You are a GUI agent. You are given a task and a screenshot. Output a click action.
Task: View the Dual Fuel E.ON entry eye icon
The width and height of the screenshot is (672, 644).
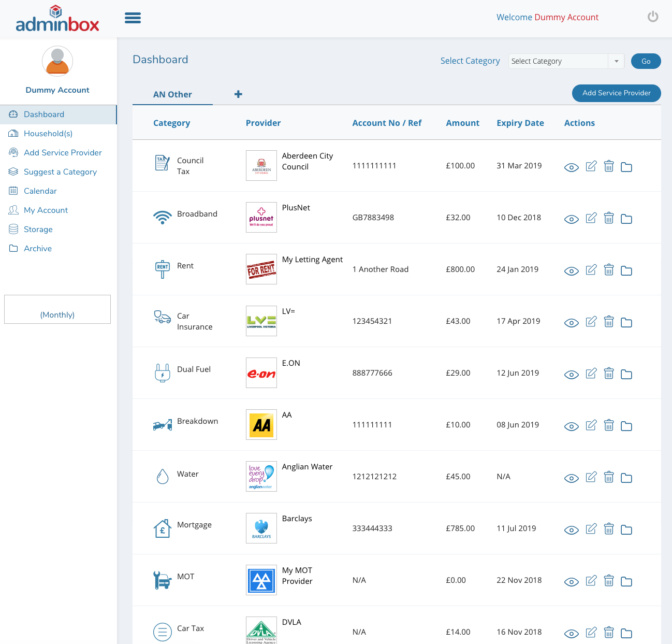[571, 375]
